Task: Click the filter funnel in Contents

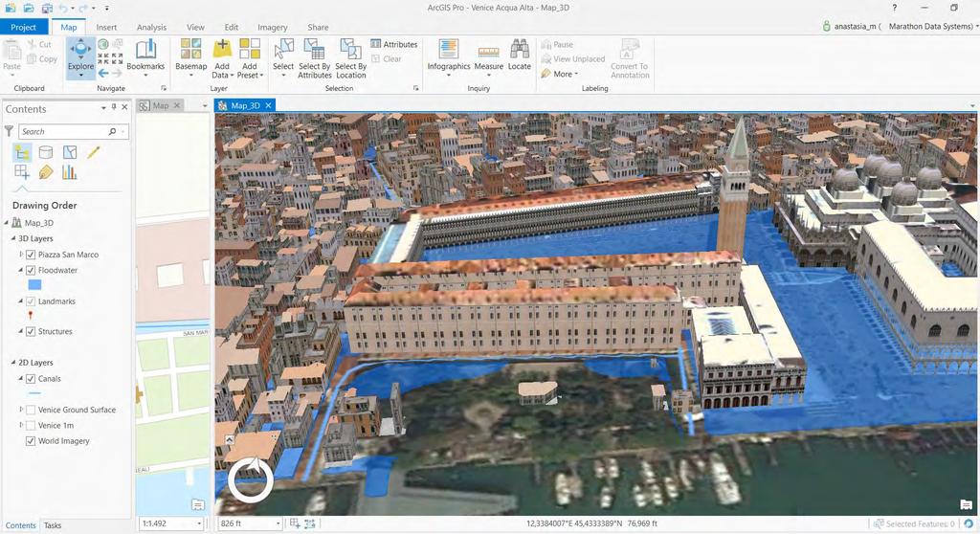Action: 9,131
